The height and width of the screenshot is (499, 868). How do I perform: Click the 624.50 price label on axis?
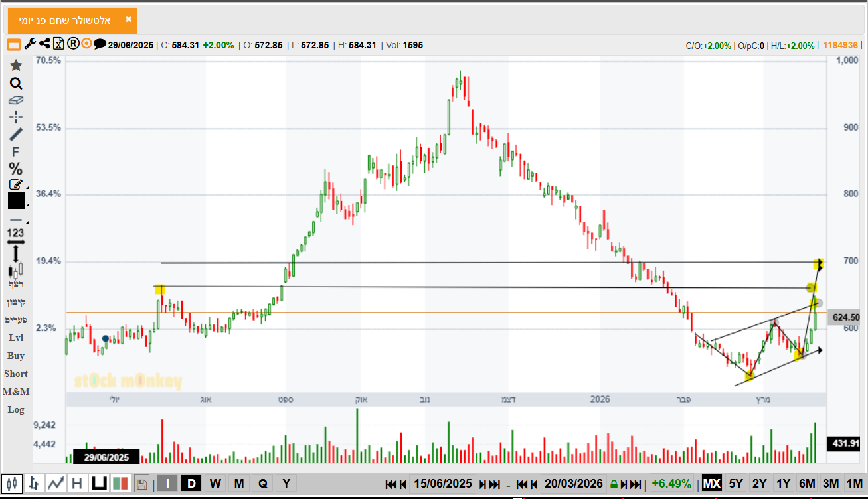(845, 318)
